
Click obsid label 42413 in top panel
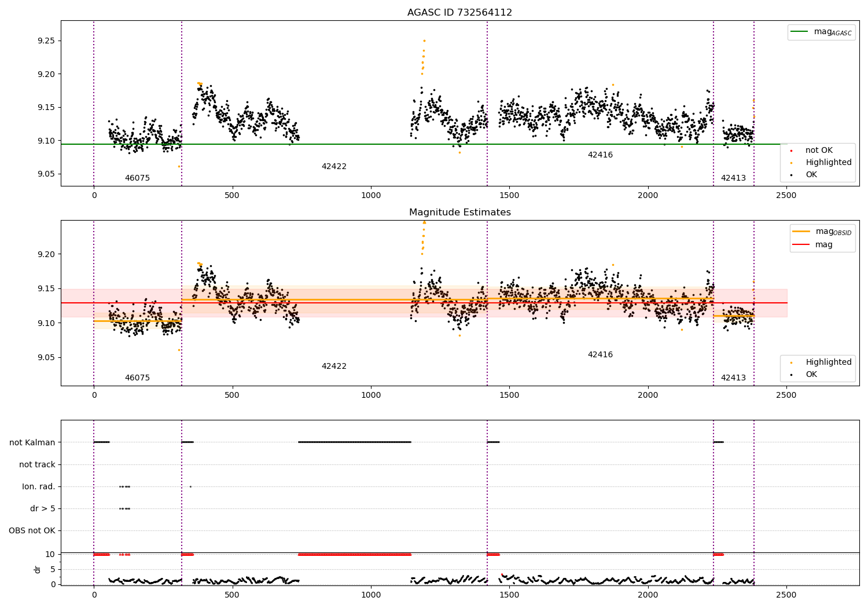pos(733,178)
